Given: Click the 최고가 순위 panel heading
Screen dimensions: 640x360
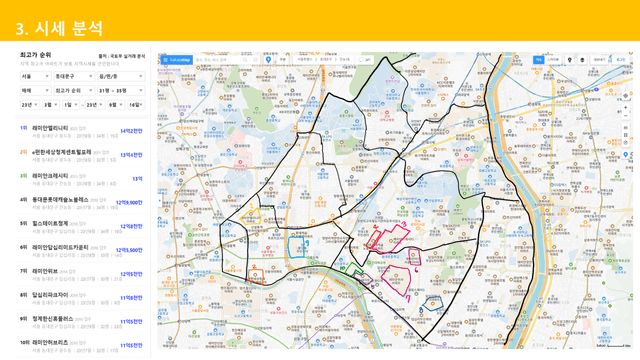Looking at the screenshot, I should coord(35,55).
